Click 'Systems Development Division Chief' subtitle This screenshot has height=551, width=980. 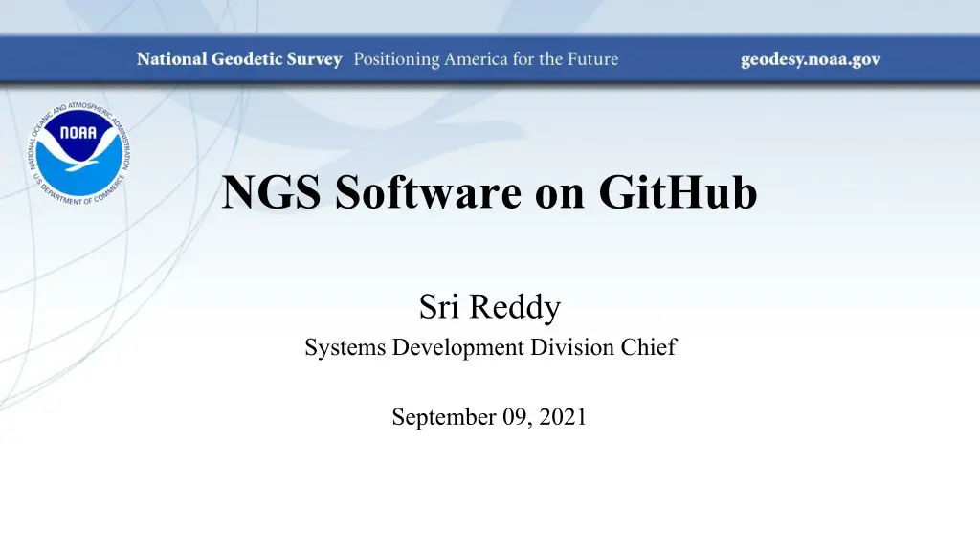click(489, 348)
